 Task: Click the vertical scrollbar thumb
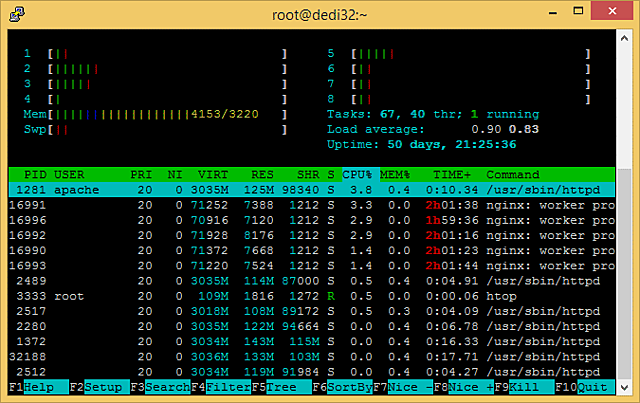[624, 274]
